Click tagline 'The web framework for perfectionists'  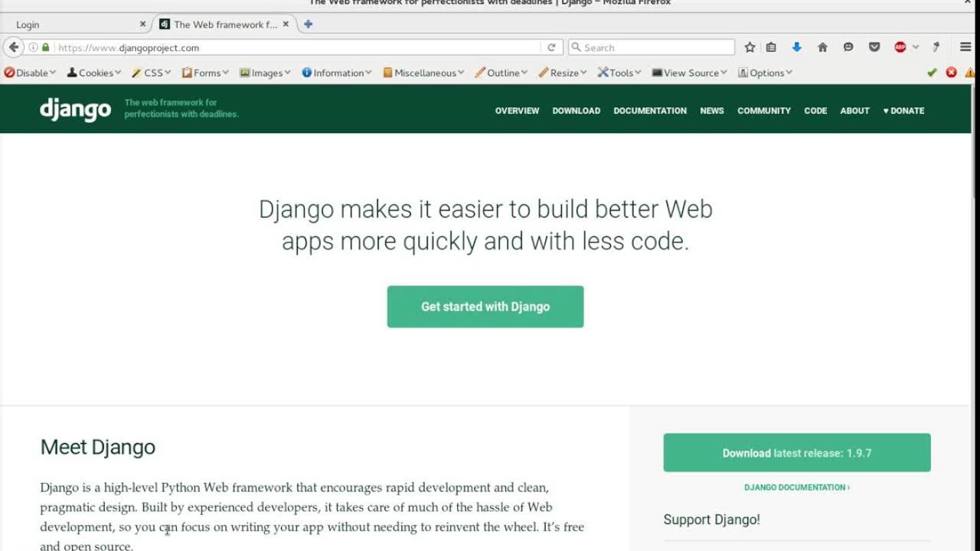pyautogui.click(x=181, y=108)
